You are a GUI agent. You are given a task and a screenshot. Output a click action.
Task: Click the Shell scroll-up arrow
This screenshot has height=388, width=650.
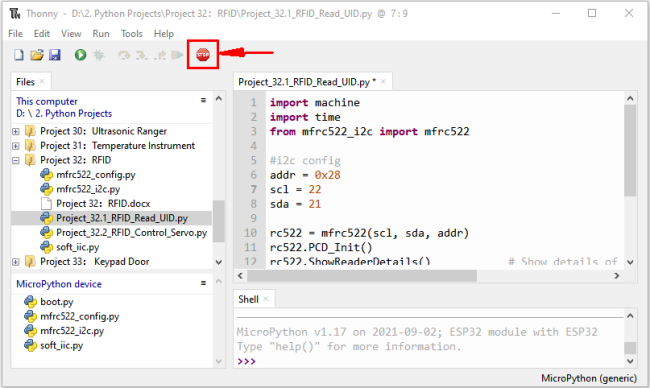[630, 316]
